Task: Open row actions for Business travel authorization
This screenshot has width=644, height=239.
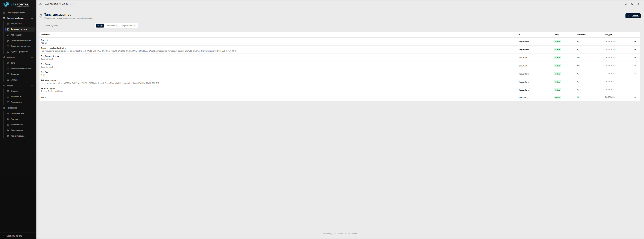Action: pos(635,49)
